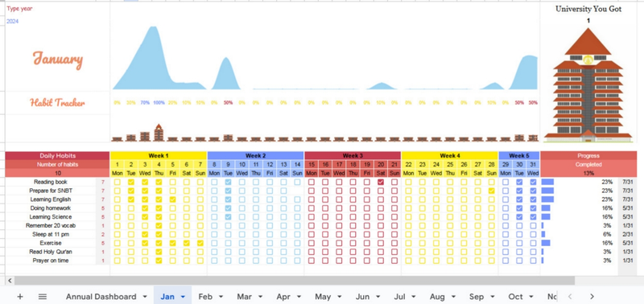Viewport: 644px width, 304px height.
Task: Select the Reading book progress bar
Action: (x=547, y=182)
